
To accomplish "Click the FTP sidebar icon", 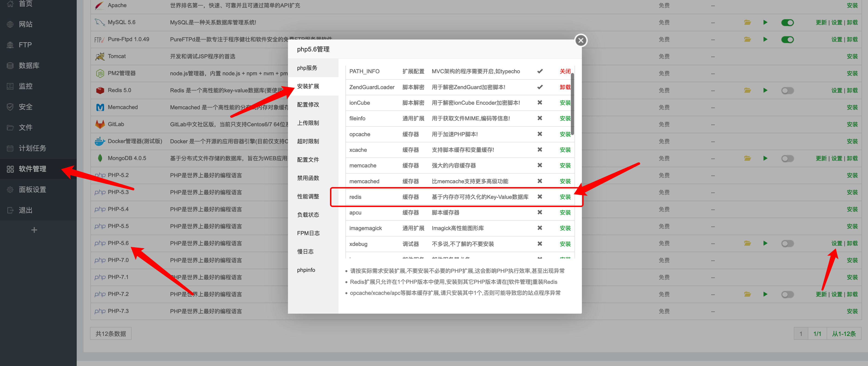I will [10, 45].
